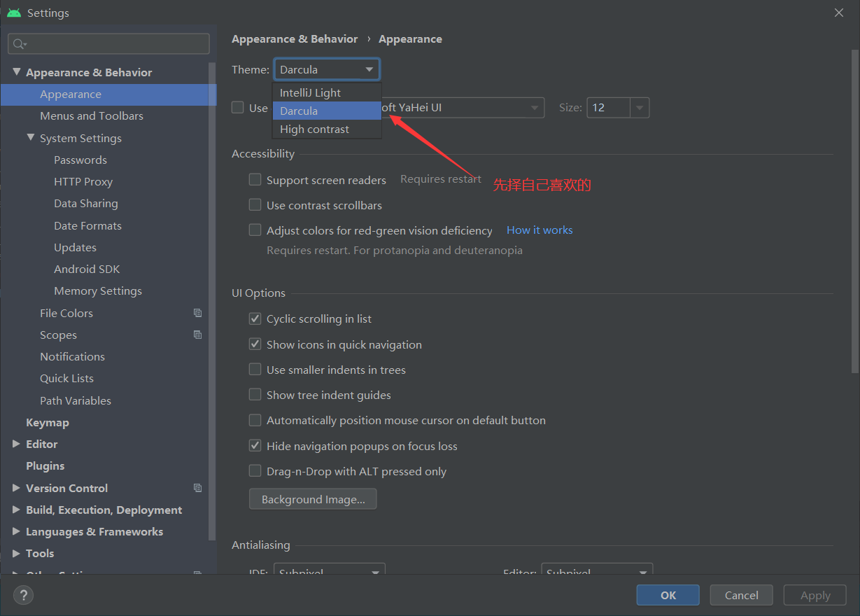This screenshot has width=860, height=616.
Task: Uncheck Hide navigation popups on focus loss
Action: (255, 446)
